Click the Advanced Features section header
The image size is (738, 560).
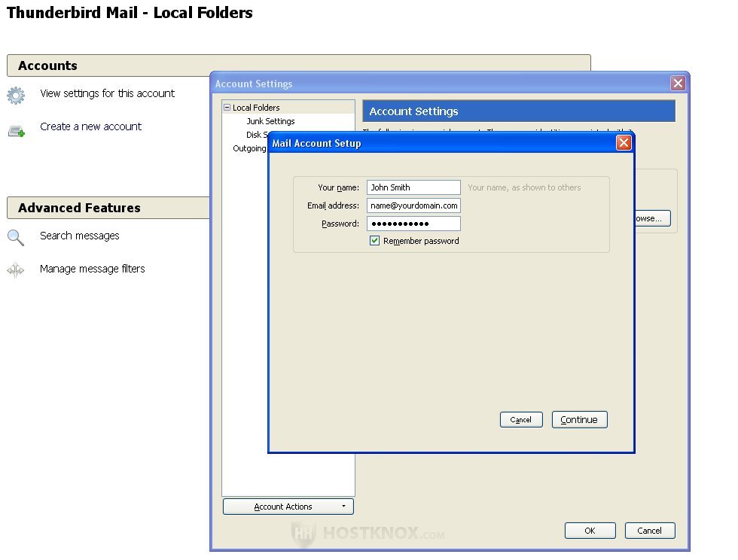point(108,208)
